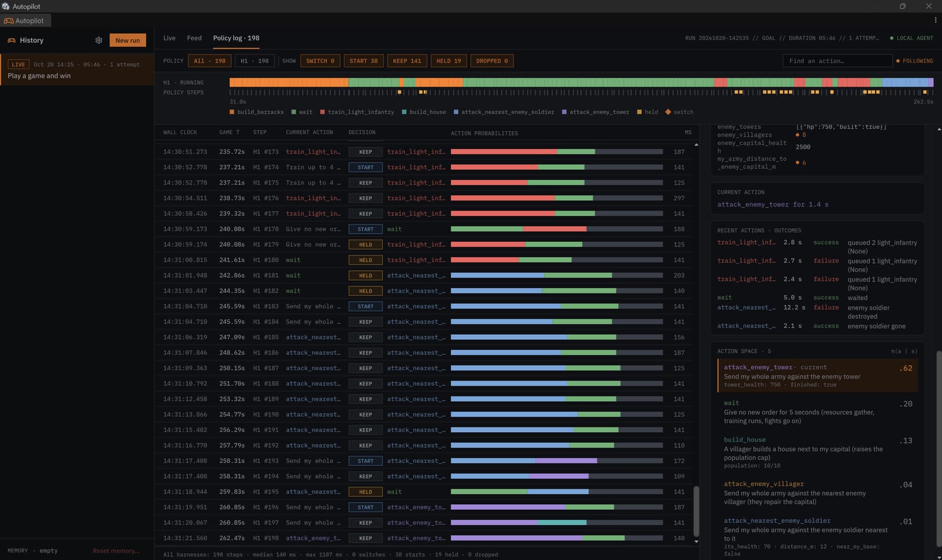Start a New run

128,41
